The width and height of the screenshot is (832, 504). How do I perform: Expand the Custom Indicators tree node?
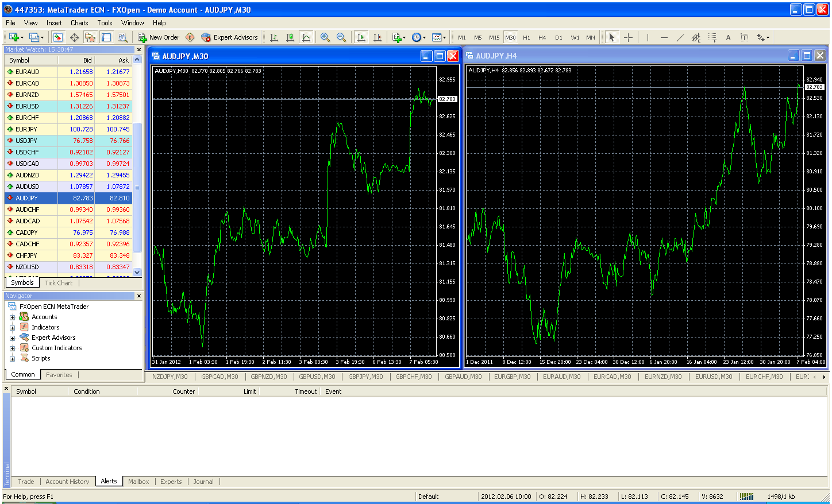pos(12,348)
